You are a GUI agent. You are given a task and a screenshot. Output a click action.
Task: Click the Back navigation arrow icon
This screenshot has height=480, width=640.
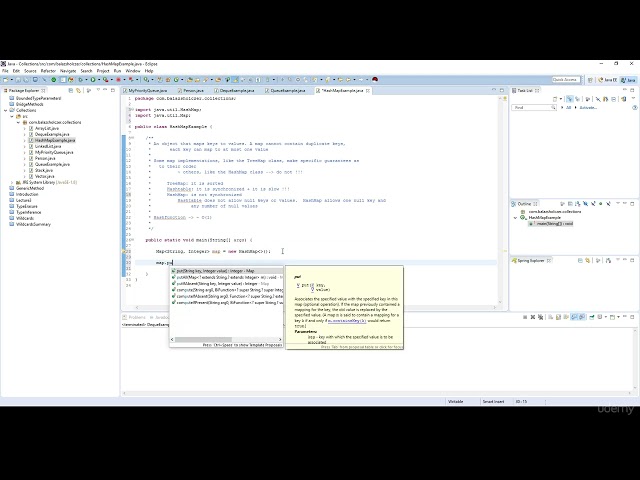coord(348,80)
